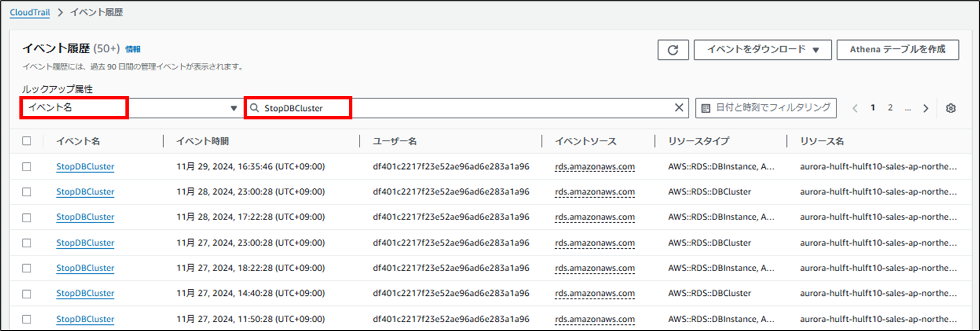Click resource name in the 11月 29 row
This screenshot has width=980, height=331.
coord(878,167)
